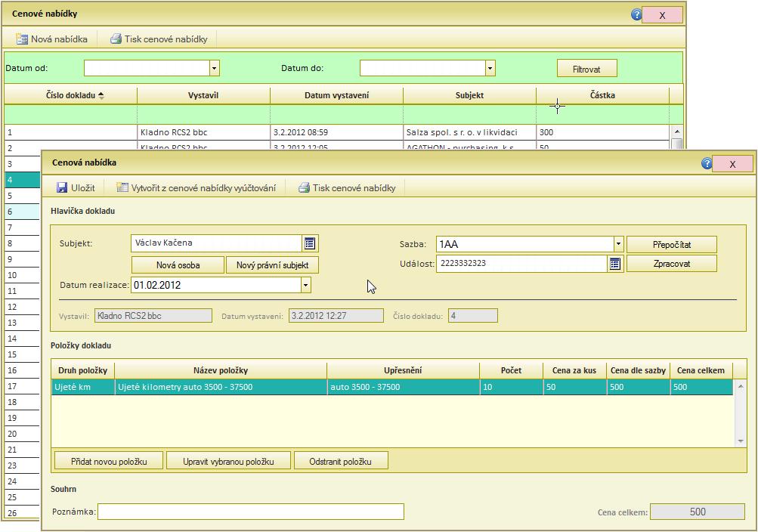Screen dimensions: 758x532
Task: Select document row number 10
Action: (x=22, y=275)
